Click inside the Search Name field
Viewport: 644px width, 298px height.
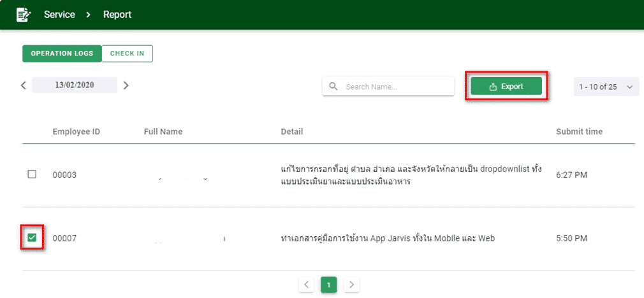(x=395, y=87)
